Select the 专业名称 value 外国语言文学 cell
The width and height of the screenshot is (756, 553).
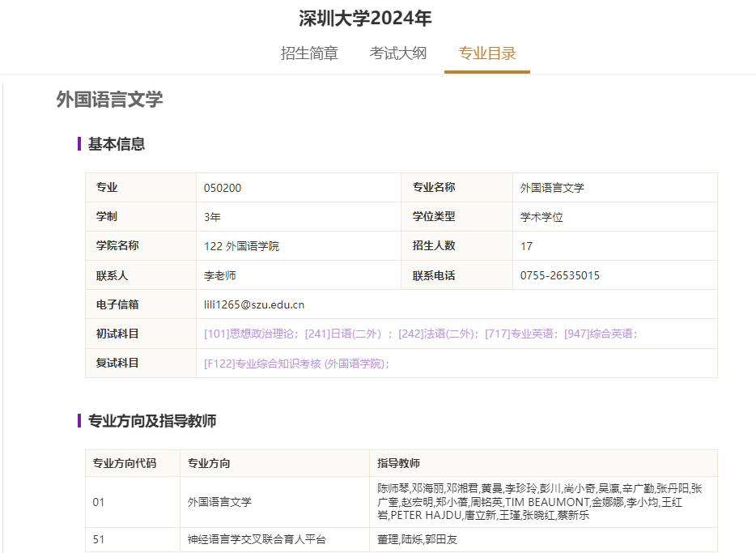pyautogui.click(x=614, y=188)
